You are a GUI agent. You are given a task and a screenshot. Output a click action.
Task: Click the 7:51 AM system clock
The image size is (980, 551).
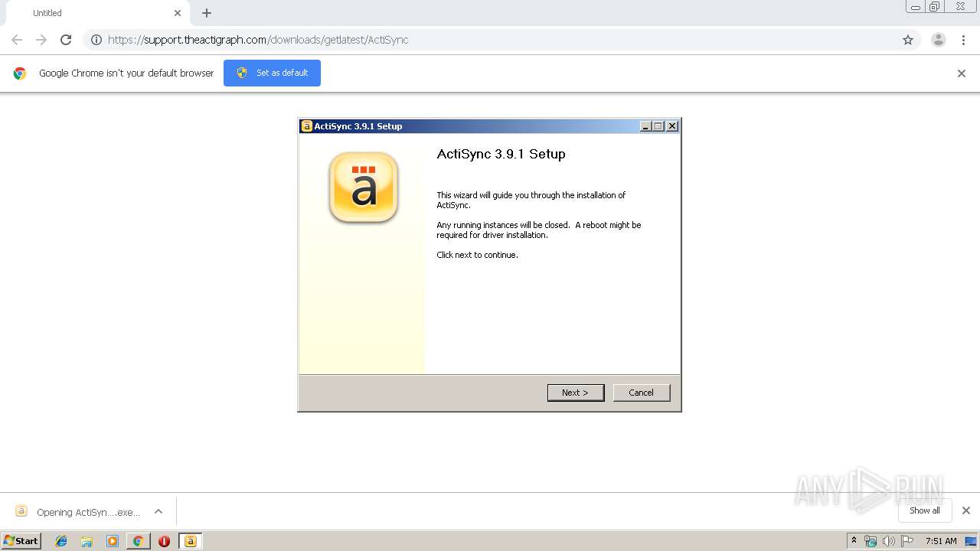coord(941,541)
